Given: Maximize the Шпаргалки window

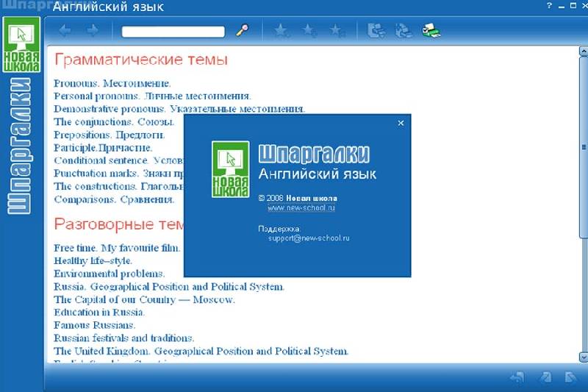Looking at the screenshot, I should [573, 6].
